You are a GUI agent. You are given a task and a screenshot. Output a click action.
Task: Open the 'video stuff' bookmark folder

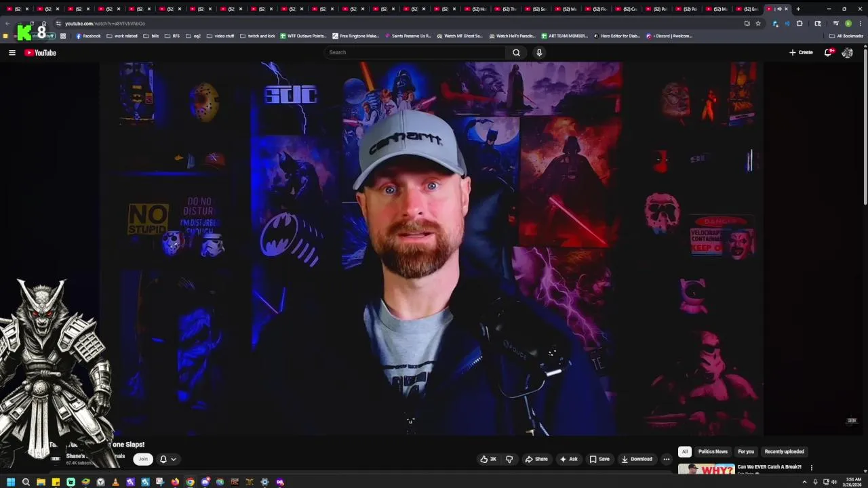point(220,36)
